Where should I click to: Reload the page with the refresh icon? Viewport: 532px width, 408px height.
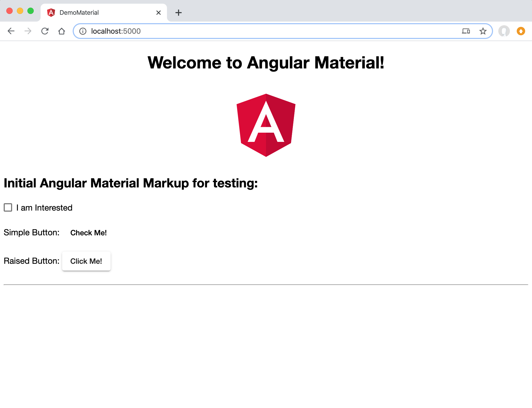[x=45, y=31]
